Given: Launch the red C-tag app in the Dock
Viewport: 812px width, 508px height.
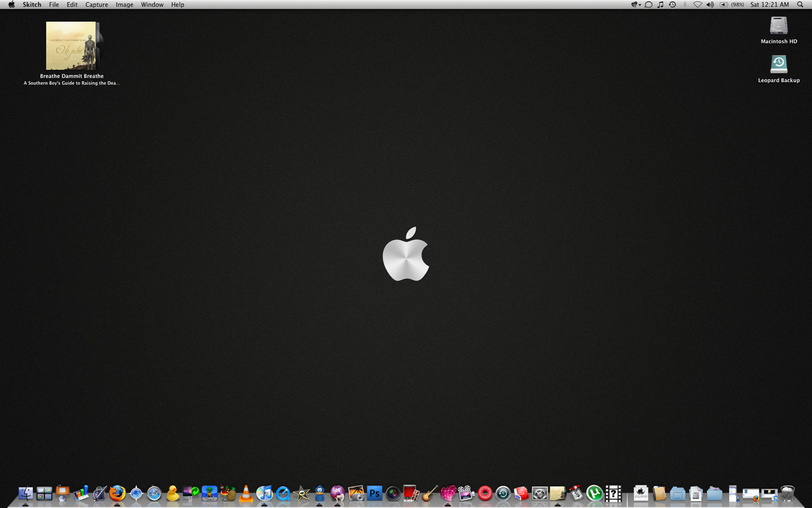Looking at the screenshot, I should point(521,493).
